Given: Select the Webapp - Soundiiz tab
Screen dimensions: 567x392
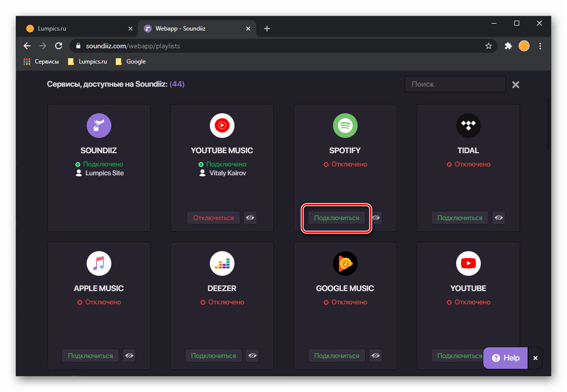Looking at the screenshot, I should point(197,29).
